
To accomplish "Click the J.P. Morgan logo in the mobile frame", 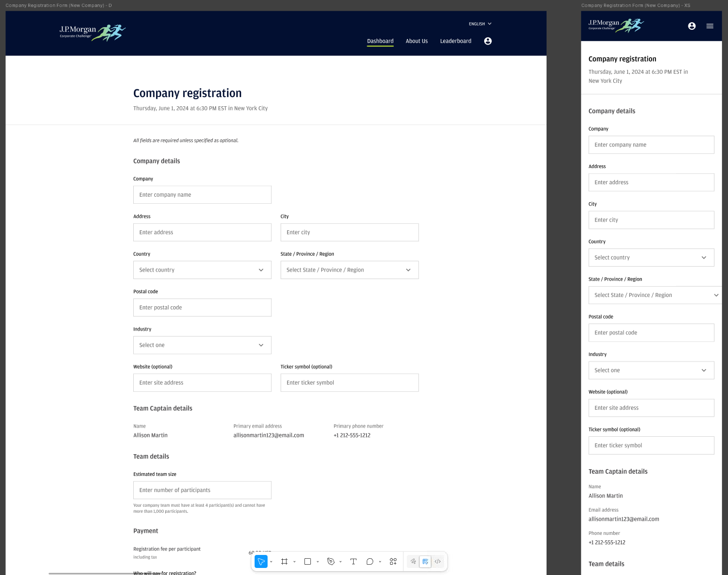I will [616, 25].
